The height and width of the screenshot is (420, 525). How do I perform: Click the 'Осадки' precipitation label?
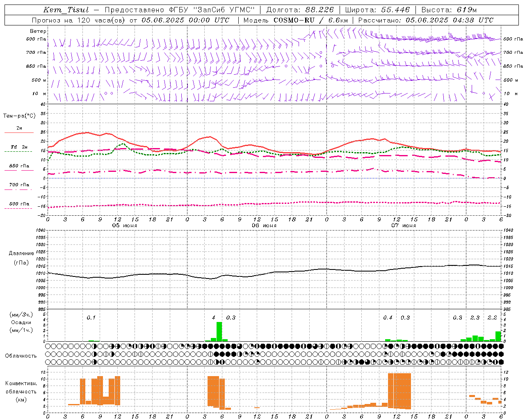(x=21, y=322)
